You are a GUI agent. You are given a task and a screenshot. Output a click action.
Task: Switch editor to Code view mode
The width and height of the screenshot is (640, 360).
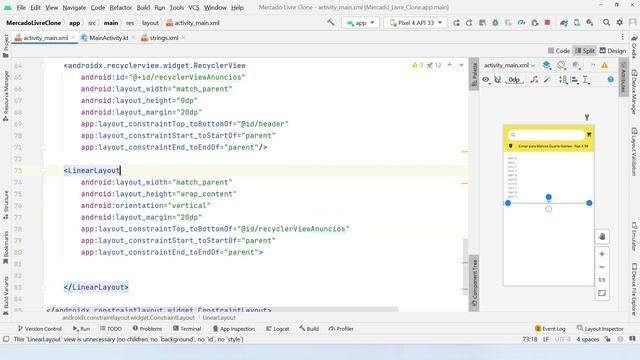[558, 51]
